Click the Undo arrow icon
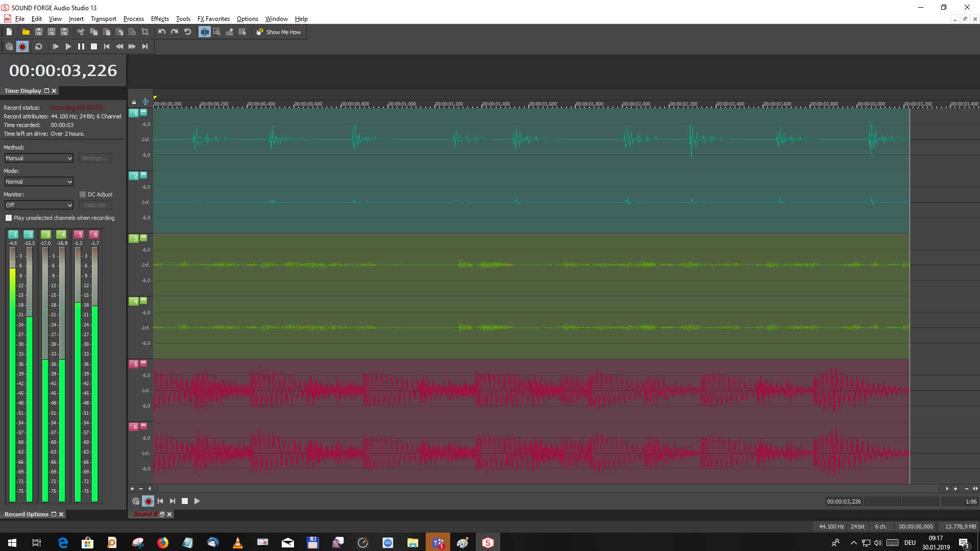Screen dimensions: 980x551 (162, 32)
